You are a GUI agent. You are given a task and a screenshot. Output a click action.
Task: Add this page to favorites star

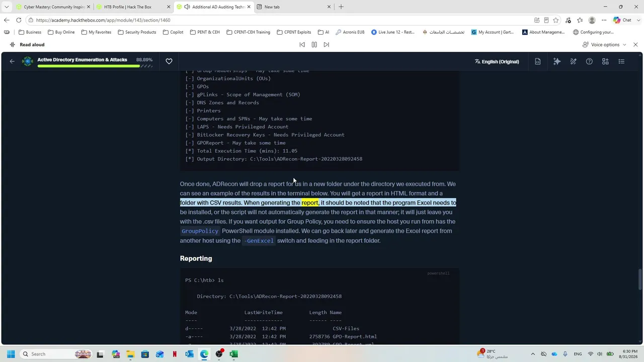click(556, 20)
